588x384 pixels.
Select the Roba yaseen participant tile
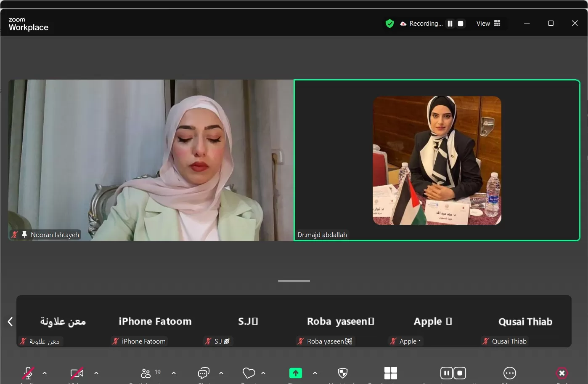click(340, 321)
